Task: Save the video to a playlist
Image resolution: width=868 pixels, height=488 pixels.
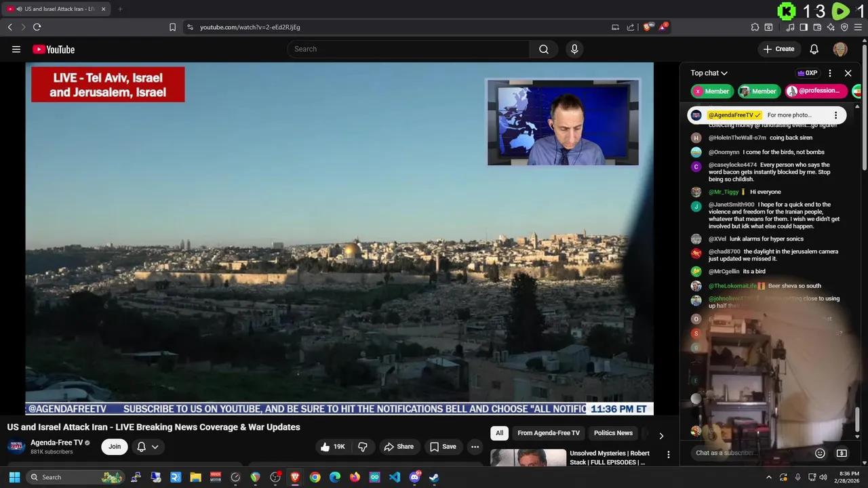Action: coord(443,447)
